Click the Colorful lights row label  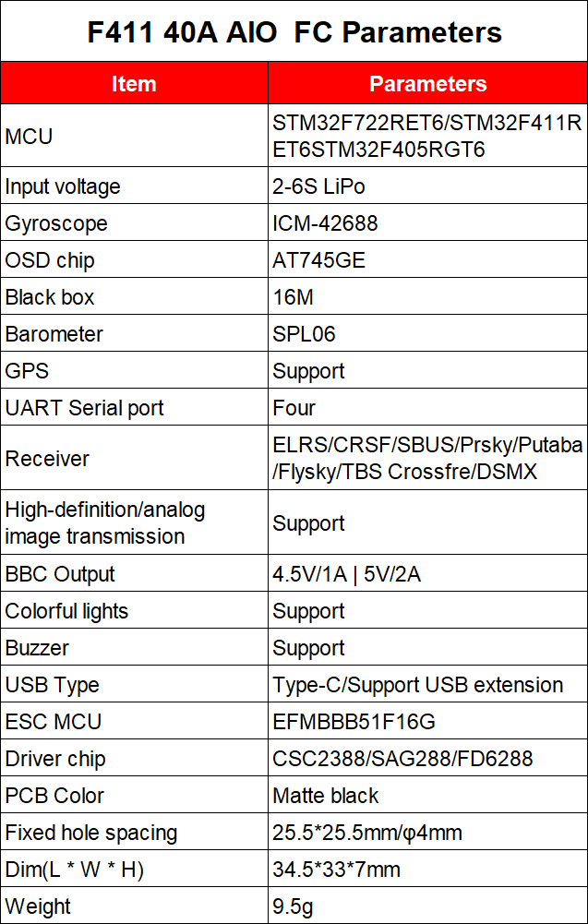click(66, 611)
